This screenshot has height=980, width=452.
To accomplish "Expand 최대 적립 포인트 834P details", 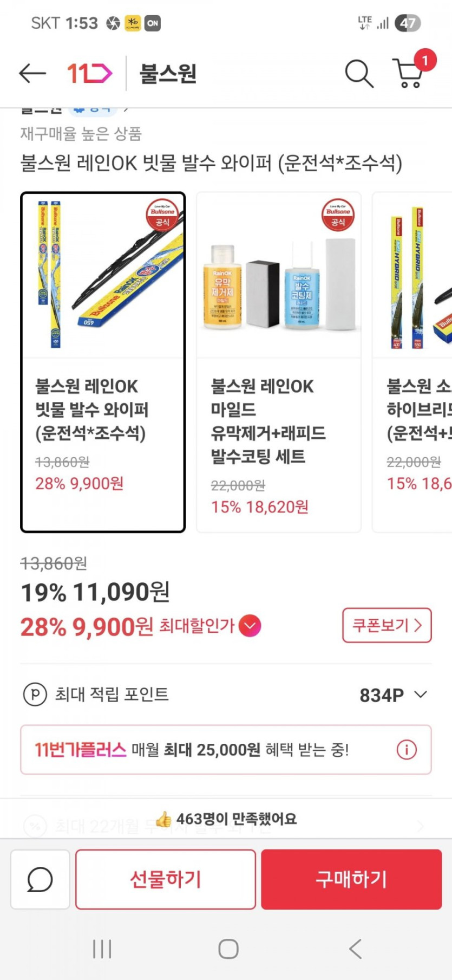I will tap(421, 695).
